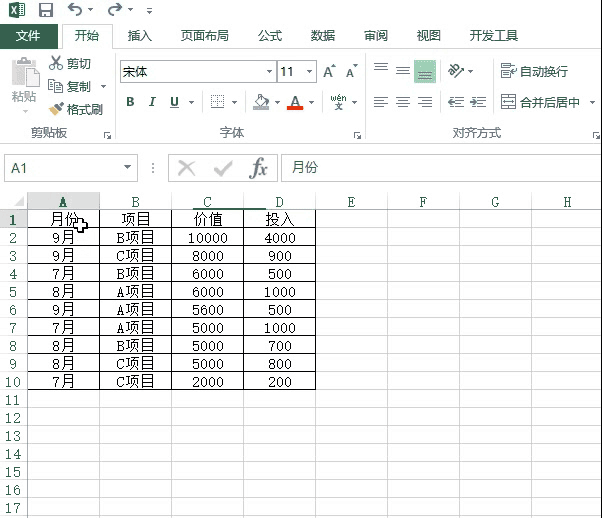Click the Name Box showing A1
Viewport: 602px width, 518px height.
(x=63, y=168)
